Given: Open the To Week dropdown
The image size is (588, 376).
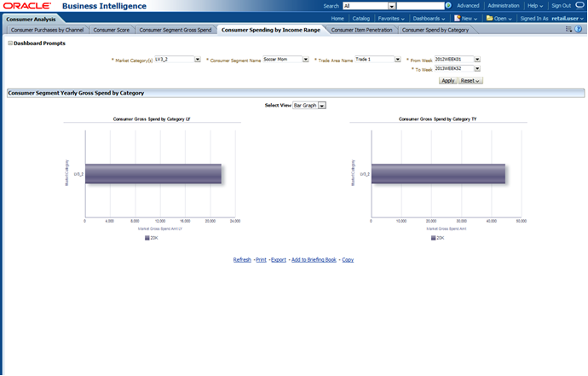Looking at the screenshot, I should click(477, 69).
